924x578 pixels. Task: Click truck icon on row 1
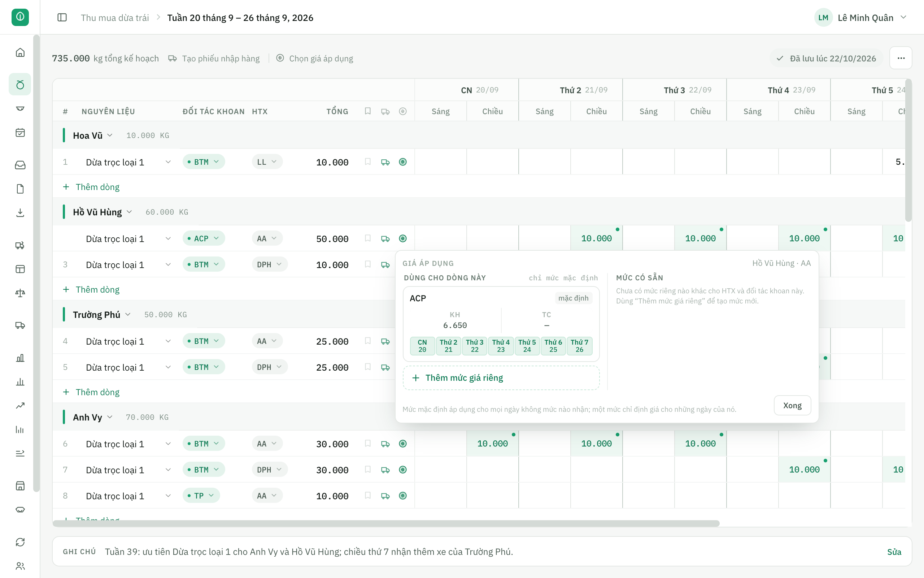385,162
